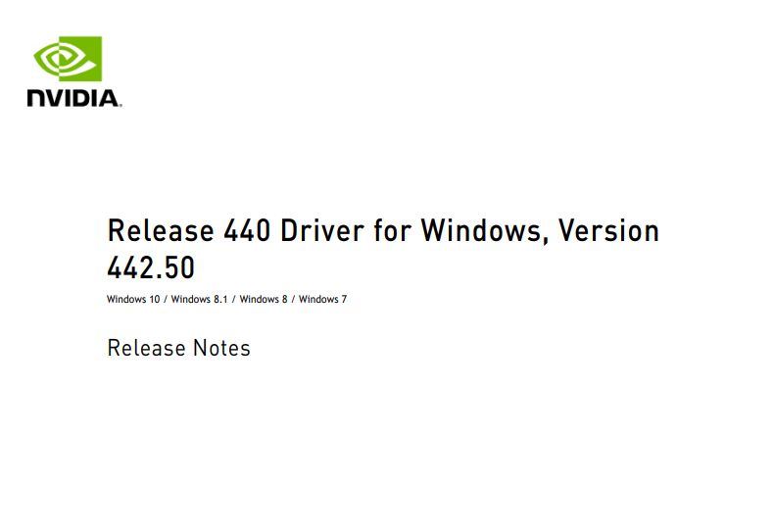Click the "Windows 7" text
The width and height of the screenshot is (773, 532).
pyautogui.click(x=323, y=299)
